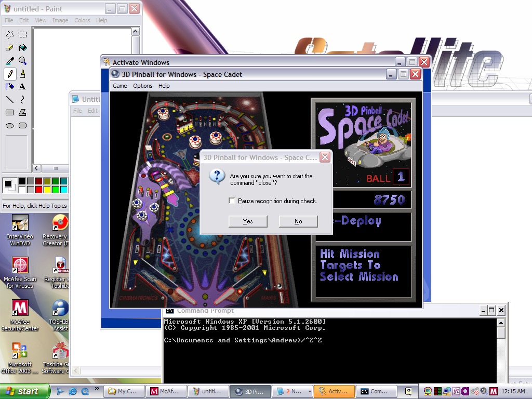Open the Game menu in Pinball

click(x=120, y=86)
